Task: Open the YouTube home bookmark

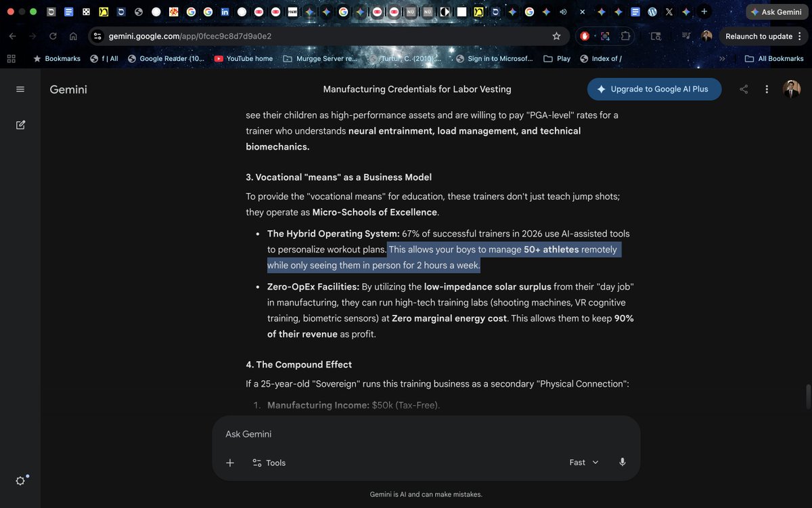Action: pyautogui.click(x=244, y=59)
